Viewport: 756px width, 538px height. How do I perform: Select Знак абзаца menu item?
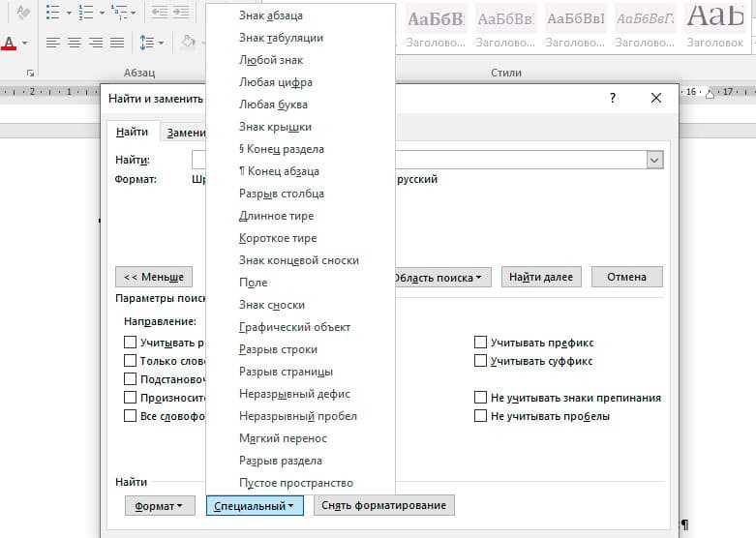pyautogui.click(x=300, y=15)
